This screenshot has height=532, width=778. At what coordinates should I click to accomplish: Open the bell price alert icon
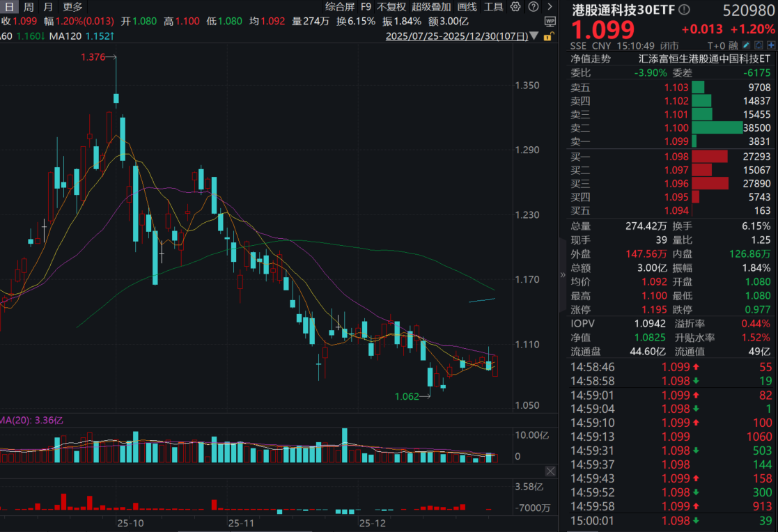(758, 45)
